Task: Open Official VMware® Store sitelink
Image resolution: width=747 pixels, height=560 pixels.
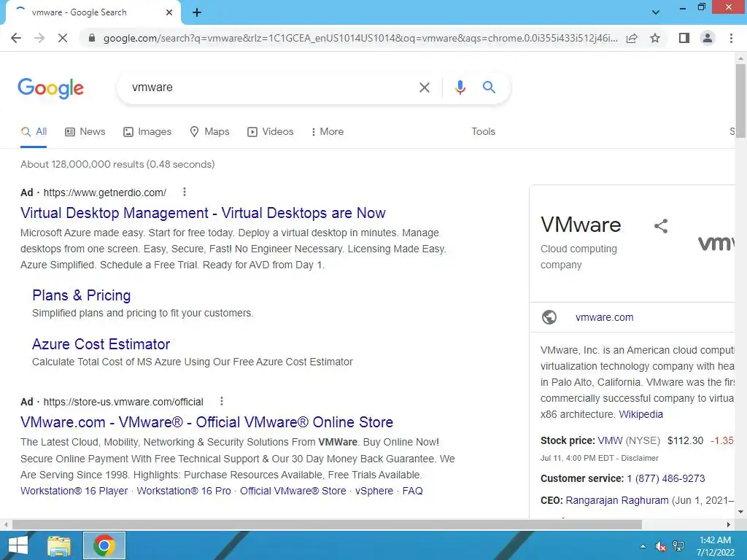Action: coord(293,491)
